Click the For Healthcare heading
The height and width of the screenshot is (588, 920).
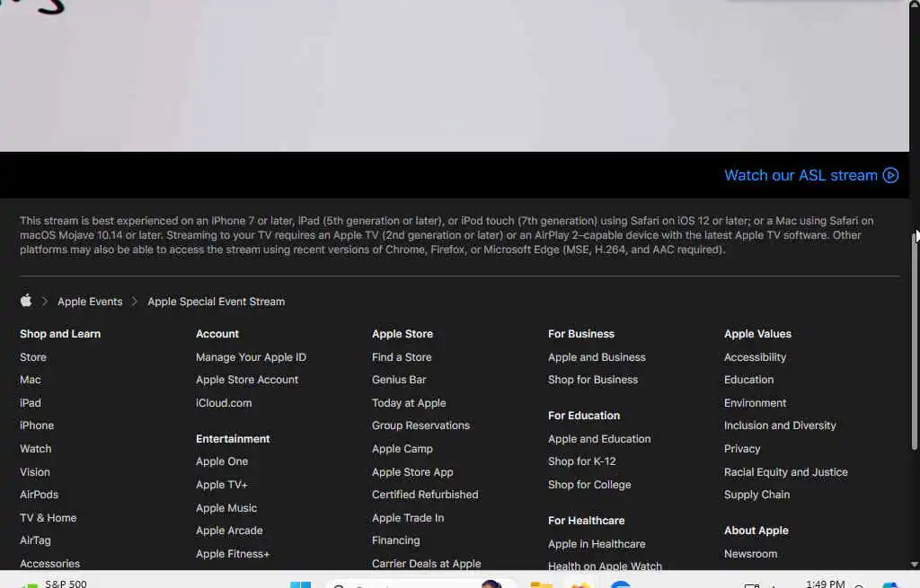click(x=586, y=521)
